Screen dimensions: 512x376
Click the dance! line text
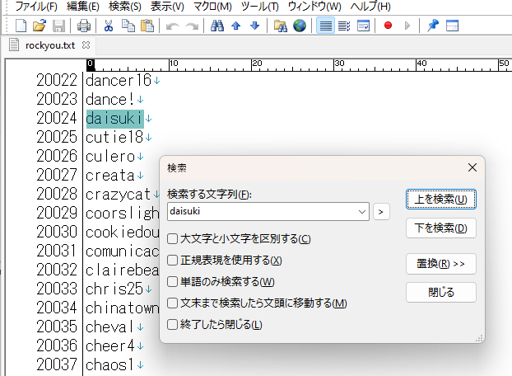coord(110,99)
